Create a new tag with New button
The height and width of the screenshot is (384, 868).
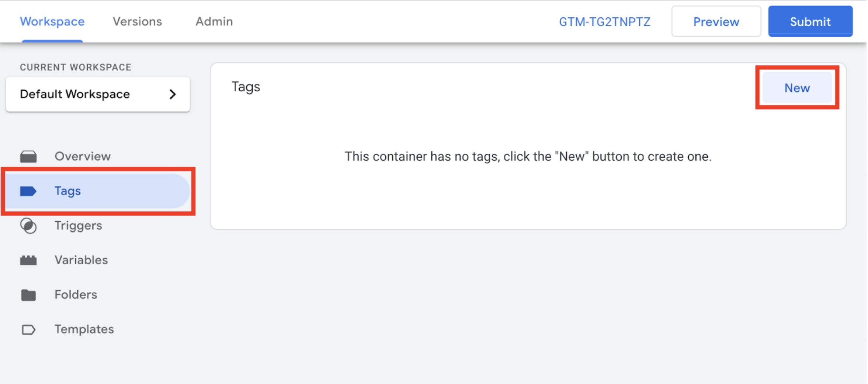(x=797, y=88)
